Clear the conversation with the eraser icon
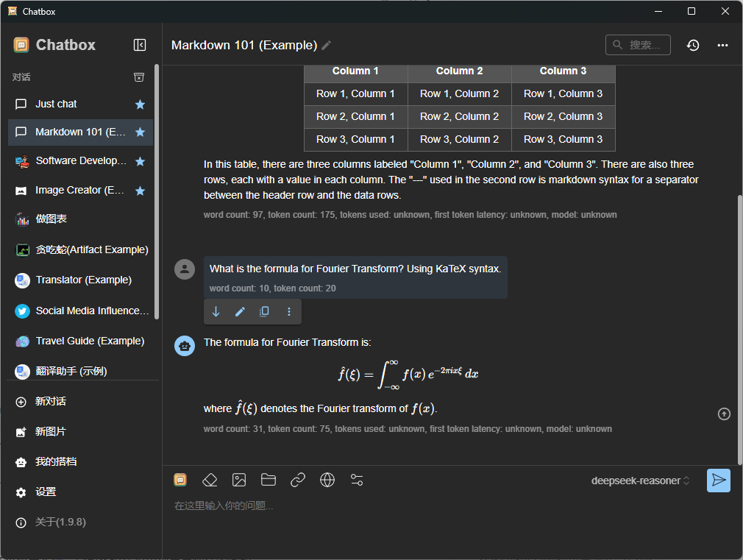Screen dimensions: 743x560 [x=209, y=479]
